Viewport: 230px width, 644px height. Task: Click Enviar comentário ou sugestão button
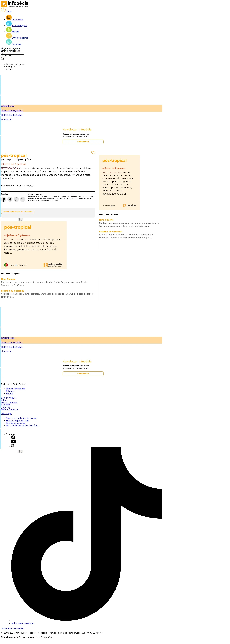(x=18, y=212)
